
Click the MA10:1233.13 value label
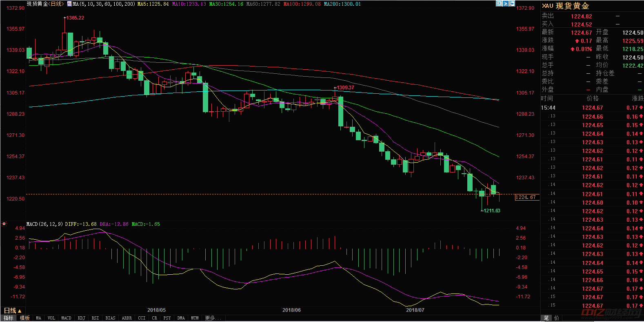pyautogui.click(x=189, y=4)
